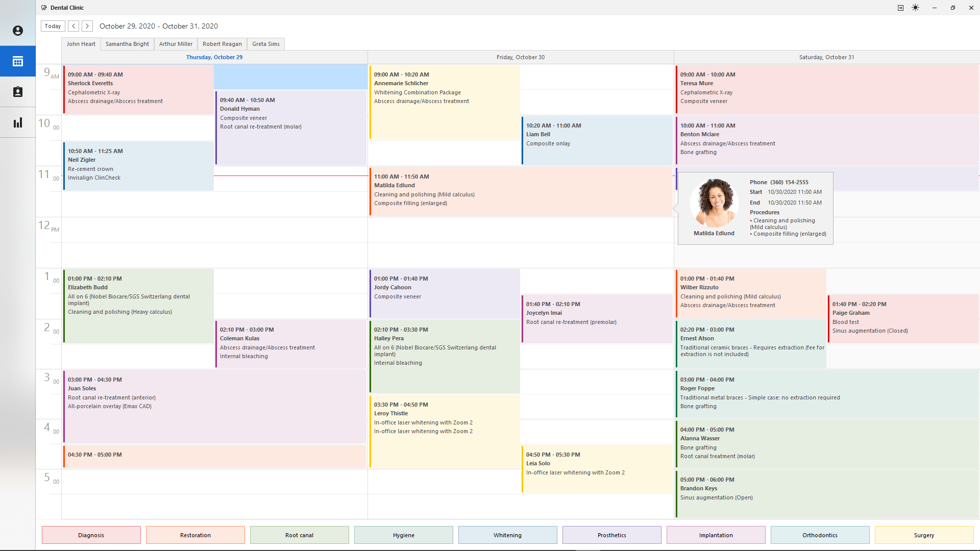Viewport: 980px width, 551px height.
Task: Click the Today button
Action: [53, 26]
